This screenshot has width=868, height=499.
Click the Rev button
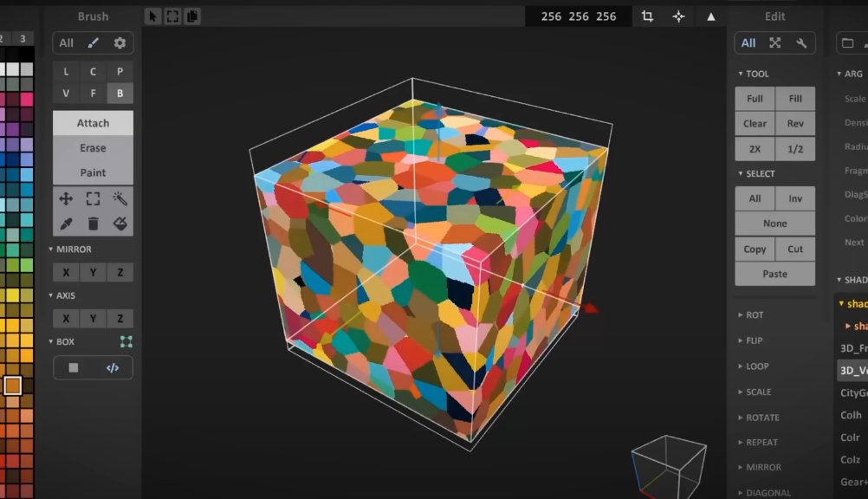[x=795, y=124]
